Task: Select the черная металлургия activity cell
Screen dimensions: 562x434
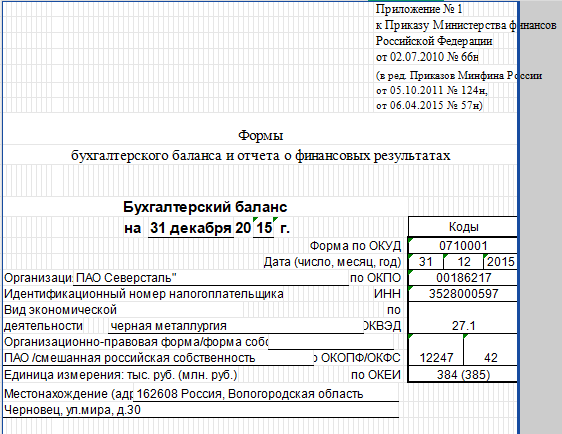Action: pyautogui.click(x=236, y=326)
